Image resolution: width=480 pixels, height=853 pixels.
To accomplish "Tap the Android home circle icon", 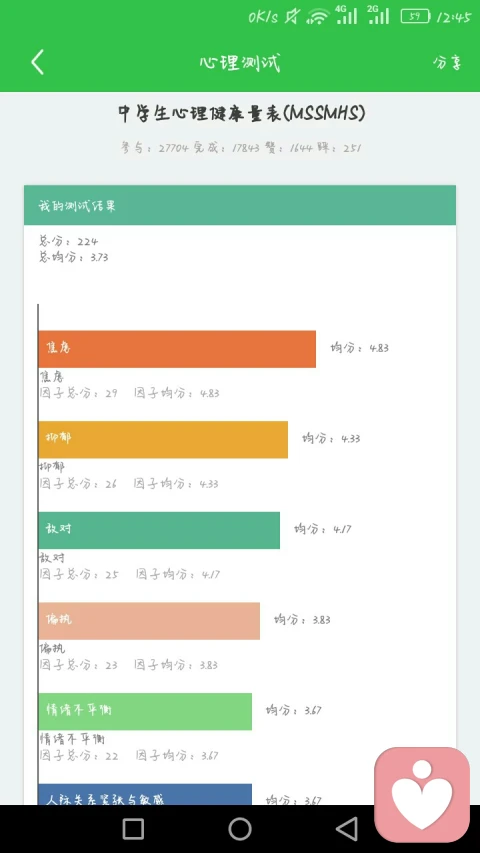I will [240, 829].
